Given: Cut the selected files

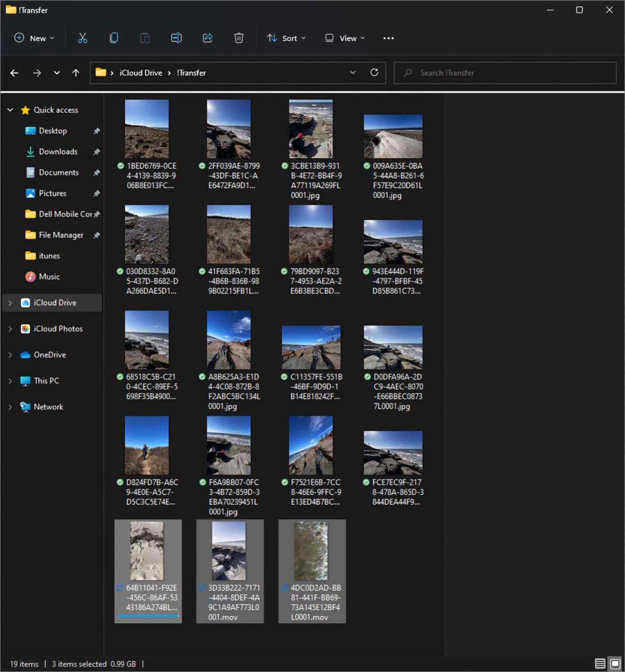Looking at the screenshot, I should (x=83, y=38).
